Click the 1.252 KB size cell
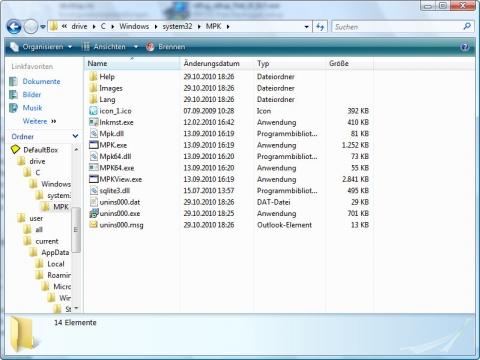The height and width of the screenshot is (360, 480). 355,145
